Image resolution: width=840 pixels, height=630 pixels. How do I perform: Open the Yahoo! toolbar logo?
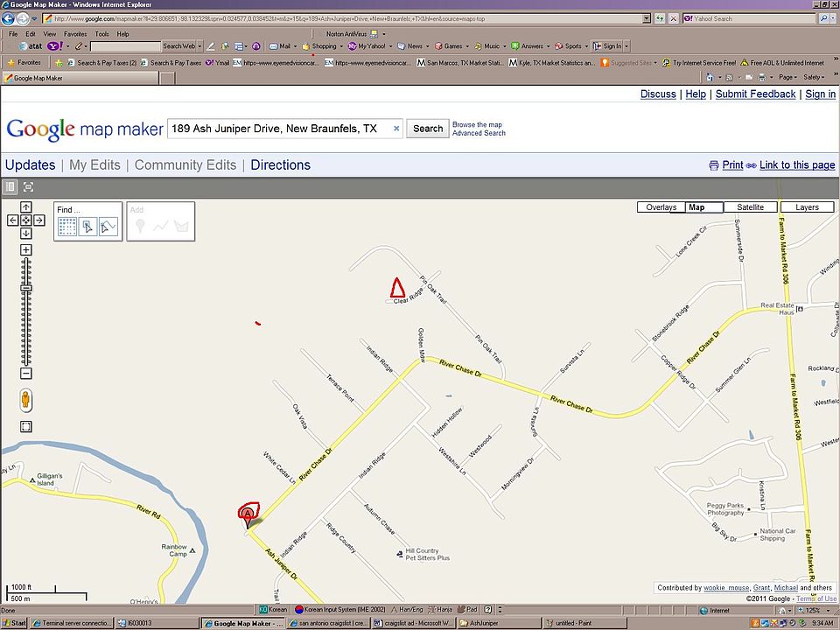(54, 46)
